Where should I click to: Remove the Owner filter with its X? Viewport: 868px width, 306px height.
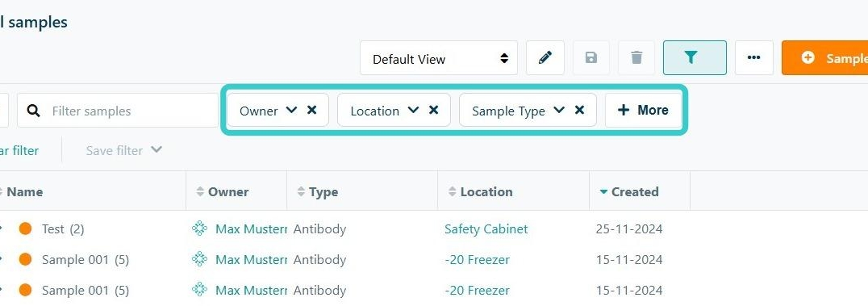(x=311, y=110)
